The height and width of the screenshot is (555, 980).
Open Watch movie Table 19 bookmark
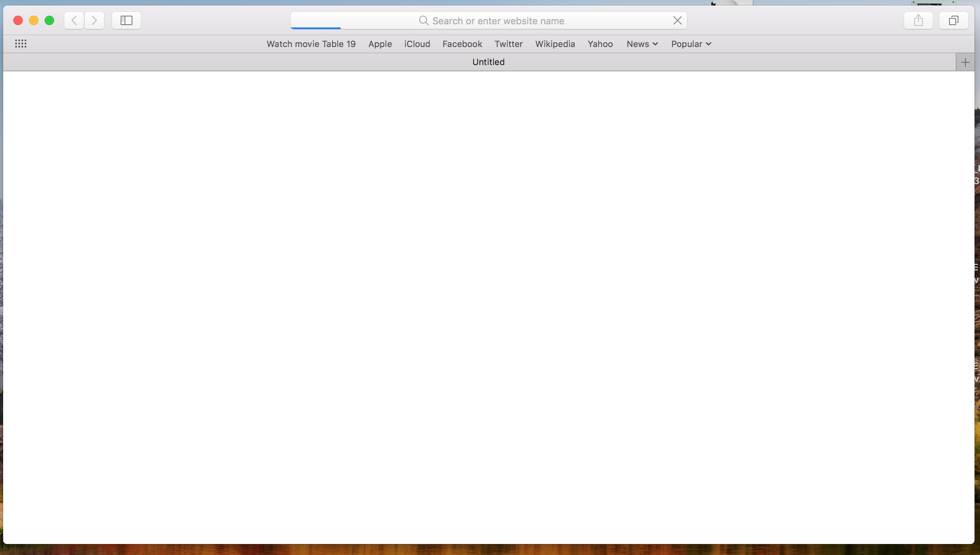pyautogui.click(x=311, y=44)
